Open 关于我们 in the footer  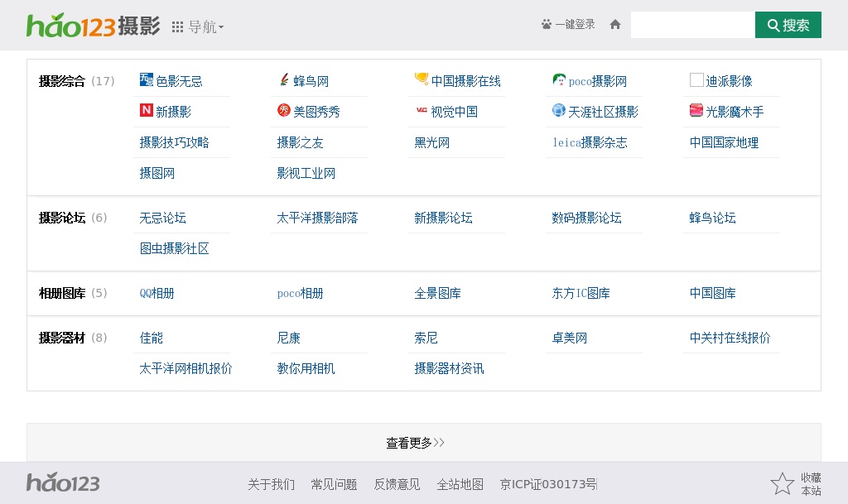tap(271, 484)
